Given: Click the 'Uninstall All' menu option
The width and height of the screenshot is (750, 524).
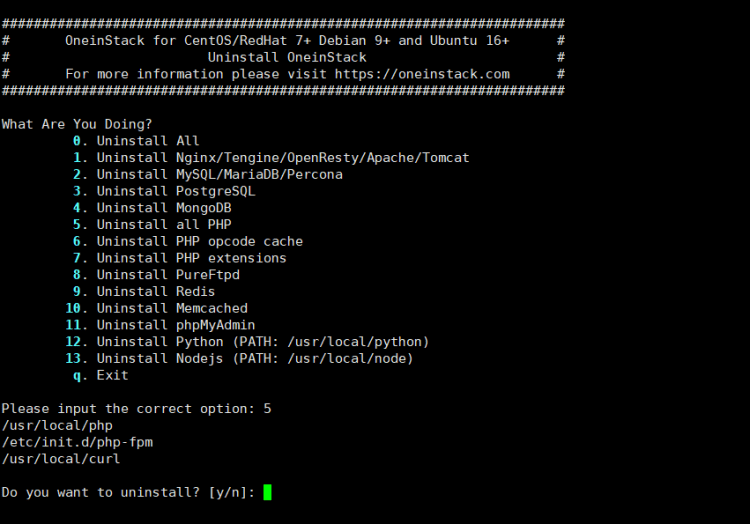Looking at the screenshot, I should pyautogui.click(x=136, y=141).
